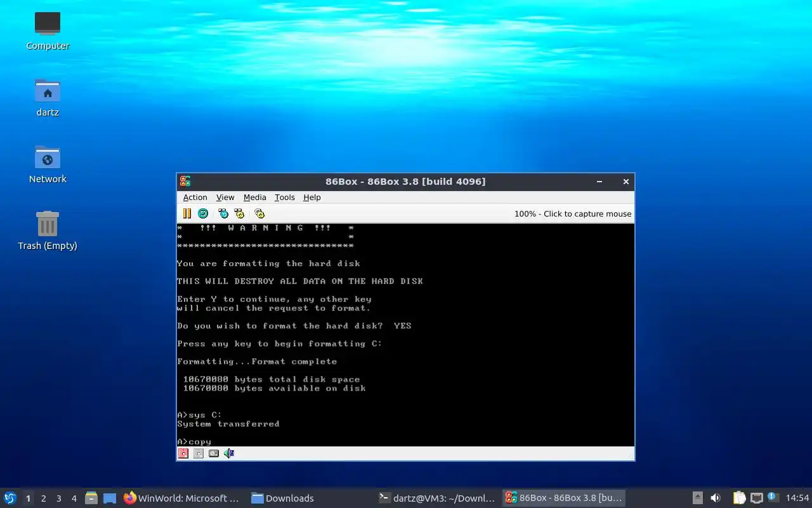Click the second drive icon in 86Box status bar
Image resolution: width=812 pixels, height=508 pixels.
(x=199, y=453)
